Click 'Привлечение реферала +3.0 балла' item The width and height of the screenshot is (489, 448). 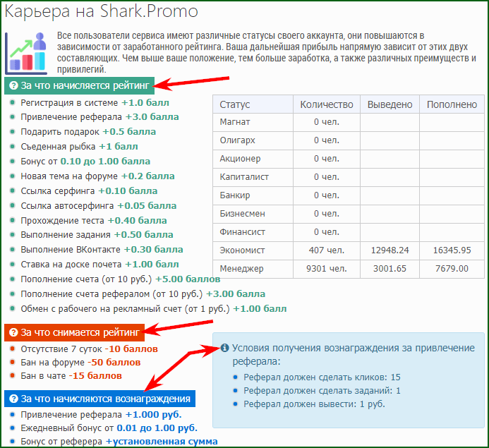tap(99, 117)
